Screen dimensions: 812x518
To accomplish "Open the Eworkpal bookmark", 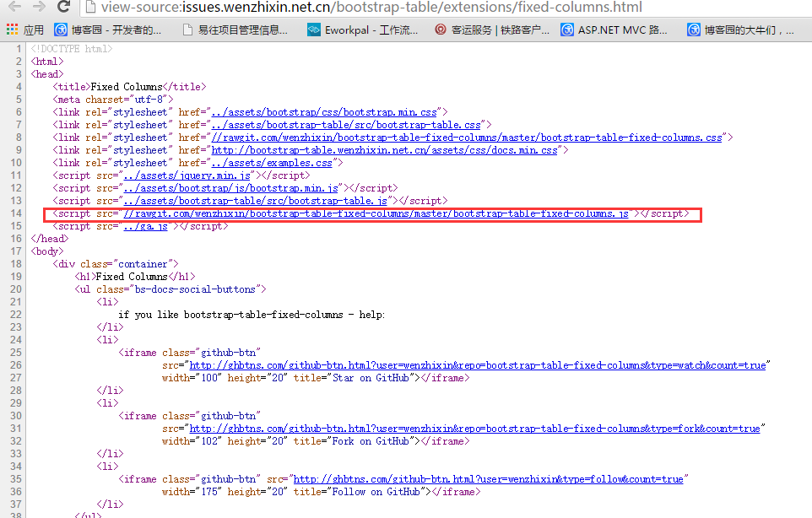I will (362, 30).
